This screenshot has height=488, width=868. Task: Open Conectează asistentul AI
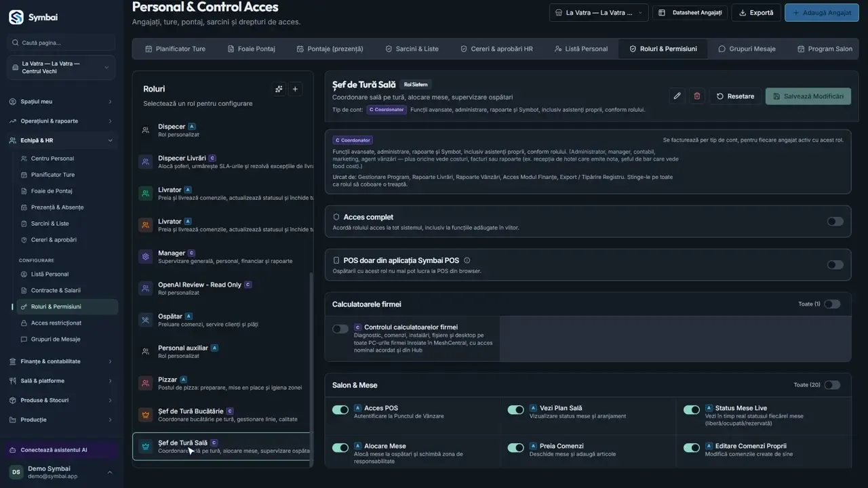[x=62, y=450]
